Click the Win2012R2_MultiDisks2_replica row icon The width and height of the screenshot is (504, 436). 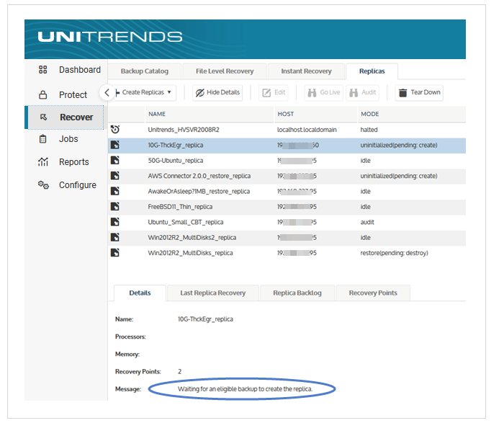pos(115,238)
